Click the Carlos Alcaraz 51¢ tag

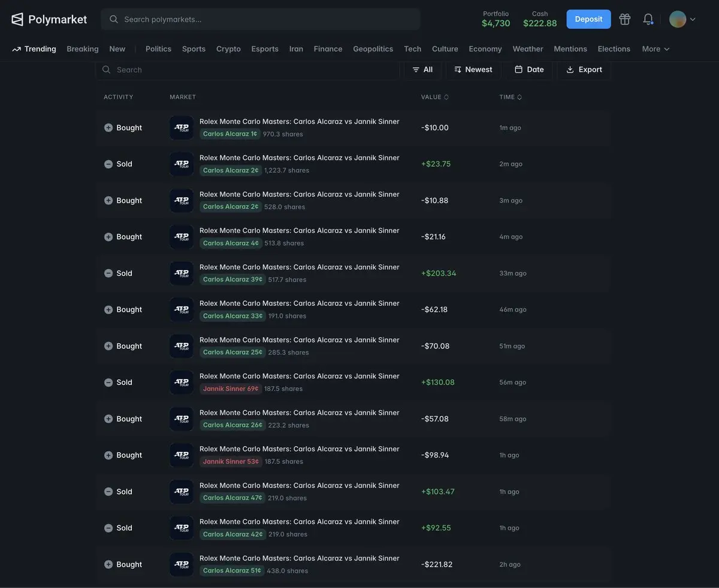point(232,571)
